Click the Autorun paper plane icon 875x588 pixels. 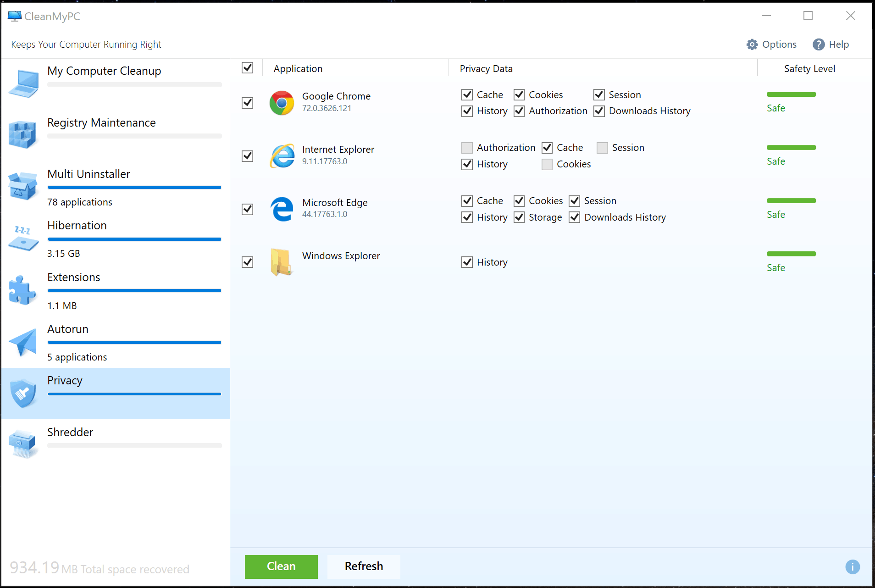point(22,342)
